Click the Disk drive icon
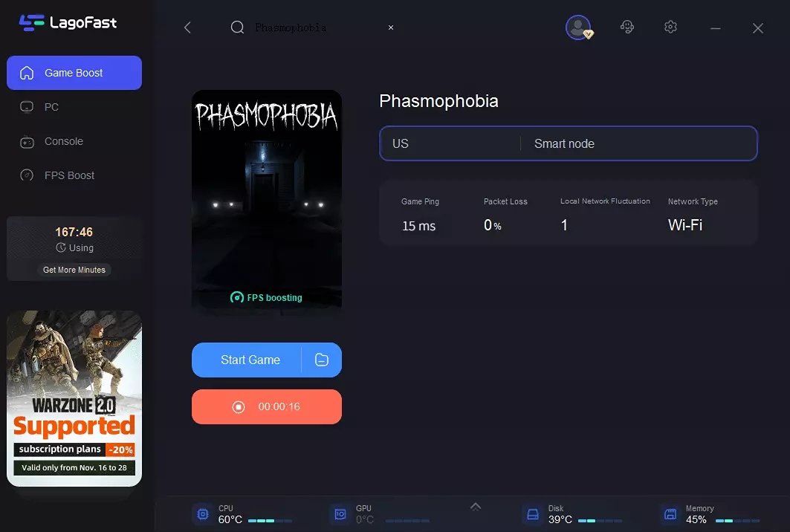 pos(533,514)
